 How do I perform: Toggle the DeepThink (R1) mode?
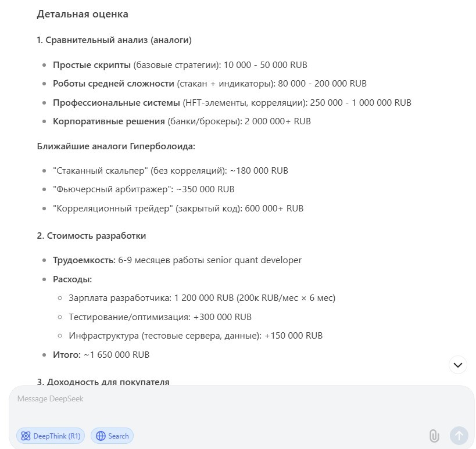[x=51, y=436]
